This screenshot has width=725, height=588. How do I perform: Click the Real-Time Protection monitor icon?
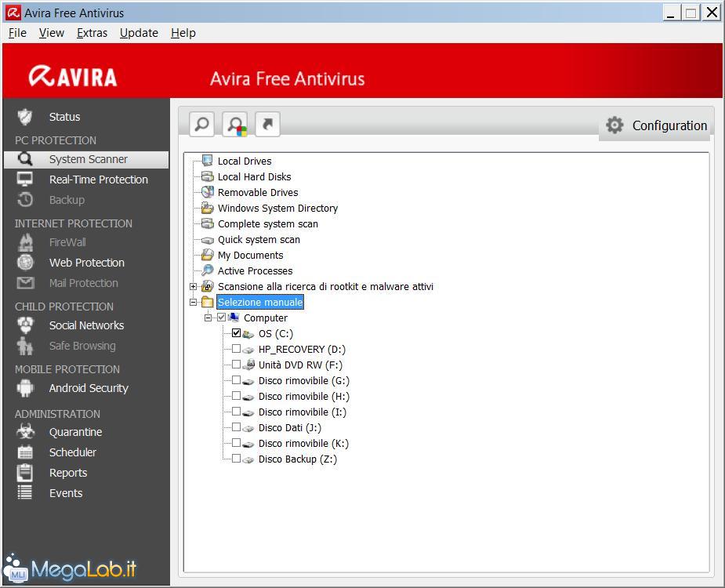[25, 179]
